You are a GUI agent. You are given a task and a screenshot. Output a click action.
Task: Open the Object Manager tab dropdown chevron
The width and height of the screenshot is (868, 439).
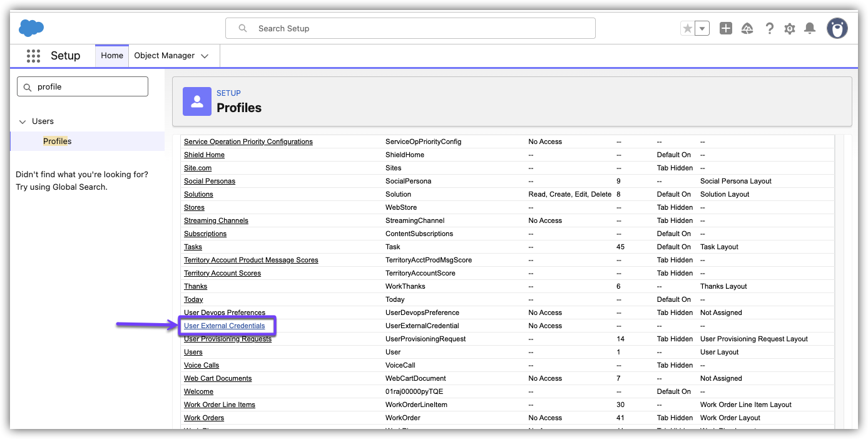205,56
